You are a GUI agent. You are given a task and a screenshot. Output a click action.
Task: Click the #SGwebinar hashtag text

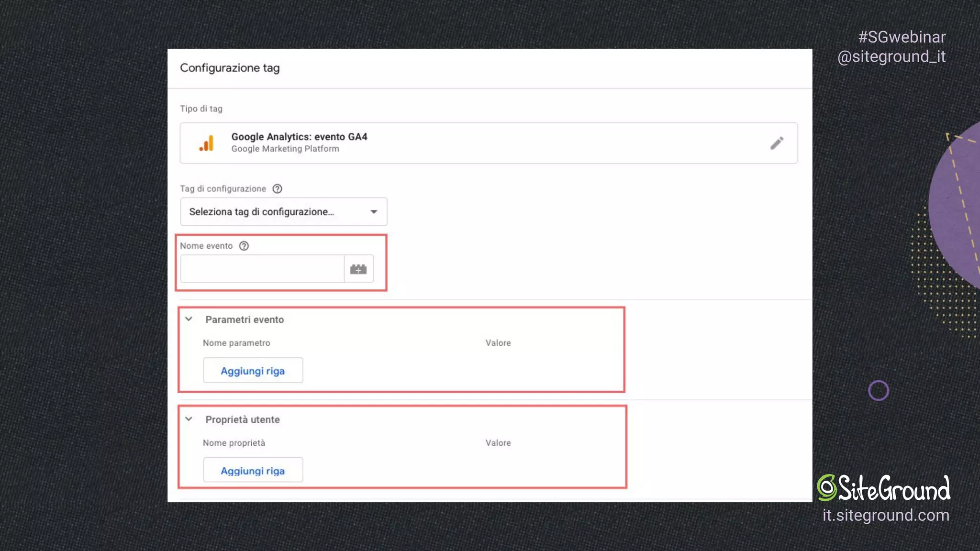click(x=902, y=37)
